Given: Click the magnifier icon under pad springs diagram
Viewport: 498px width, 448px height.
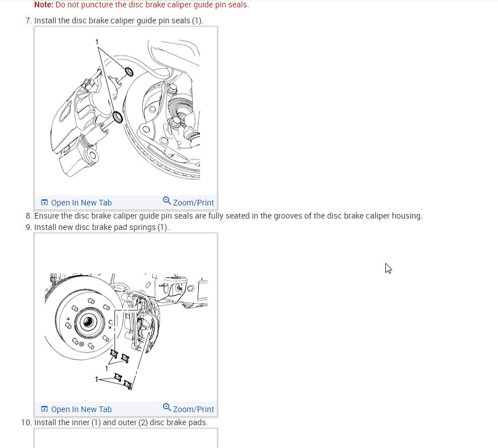Looking at the screenshot, I should pyautogui.click(x=167, y=407).
